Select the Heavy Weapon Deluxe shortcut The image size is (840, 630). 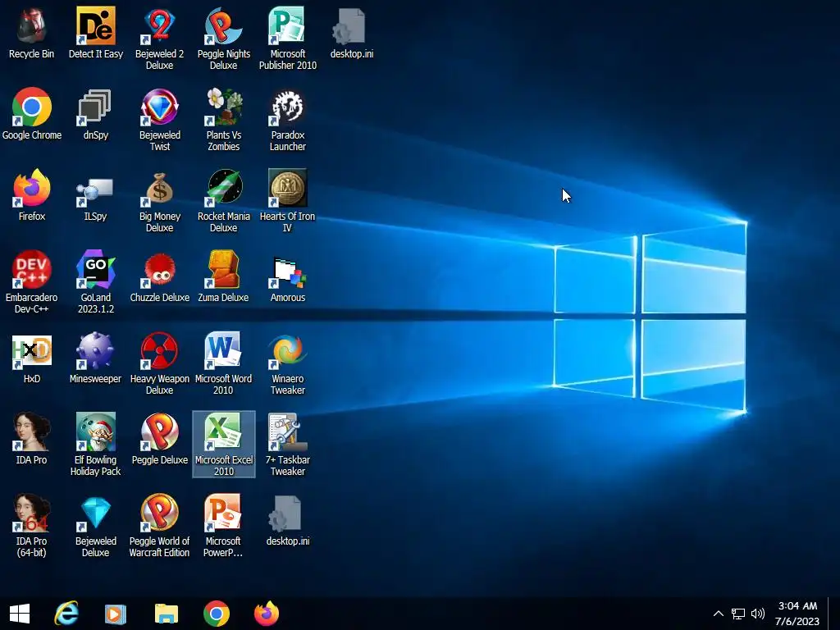click(160, 363)
